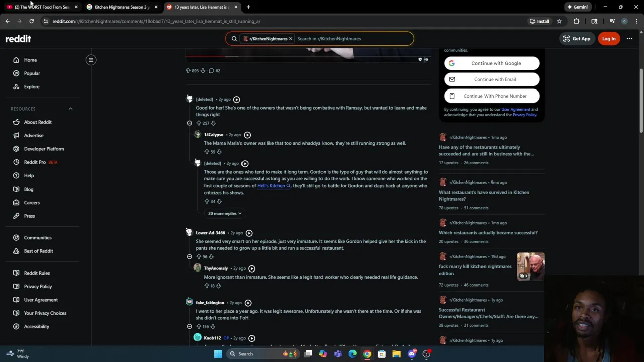Click the Get App button
The image size is (644, 362).
coord(577,39)
